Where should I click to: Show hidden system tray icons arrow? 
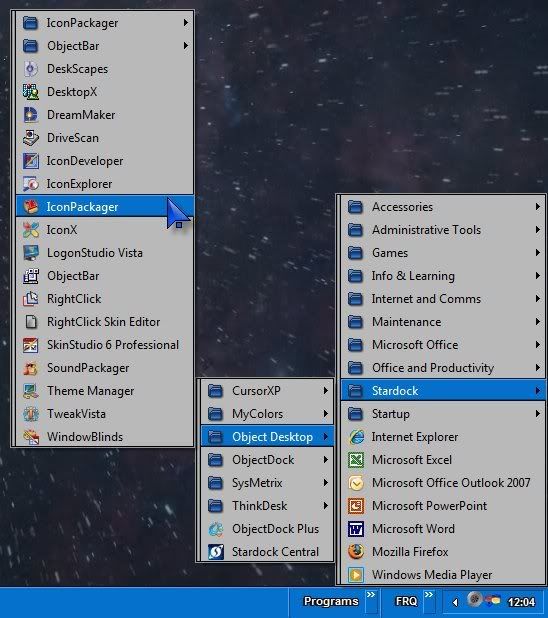pos(455,602)
